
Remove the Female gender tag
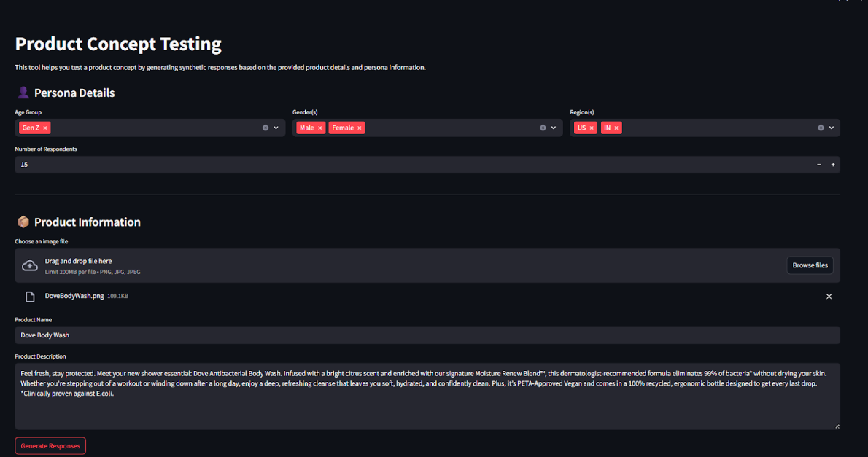(360, 128)
